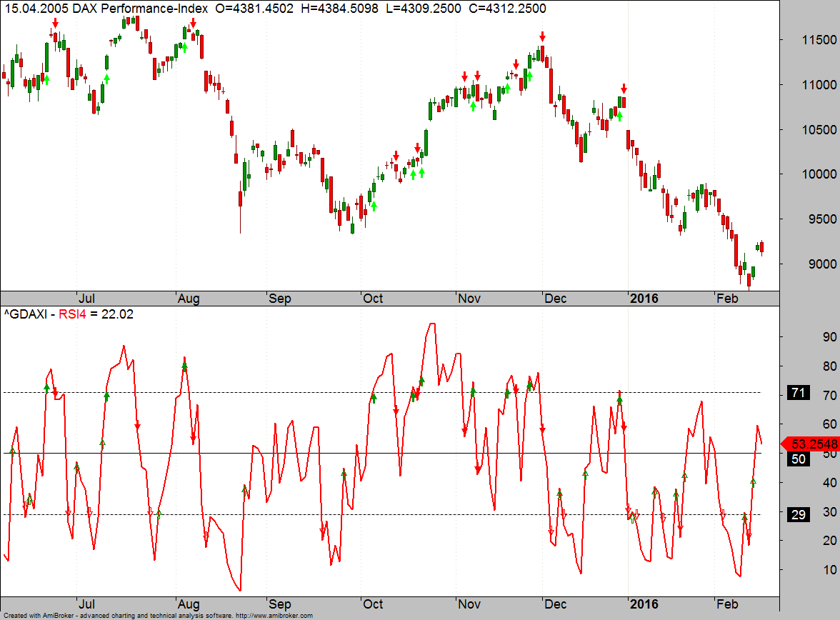Select the O=4381.4502 open value
This screenshot has width=840, height=620.
pos(254,9)
